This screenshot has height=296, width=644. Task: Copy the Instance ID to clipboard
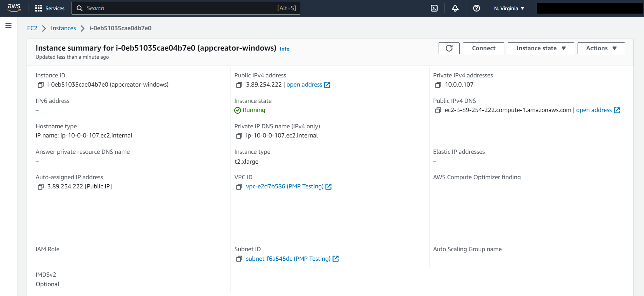pos(41,85)
